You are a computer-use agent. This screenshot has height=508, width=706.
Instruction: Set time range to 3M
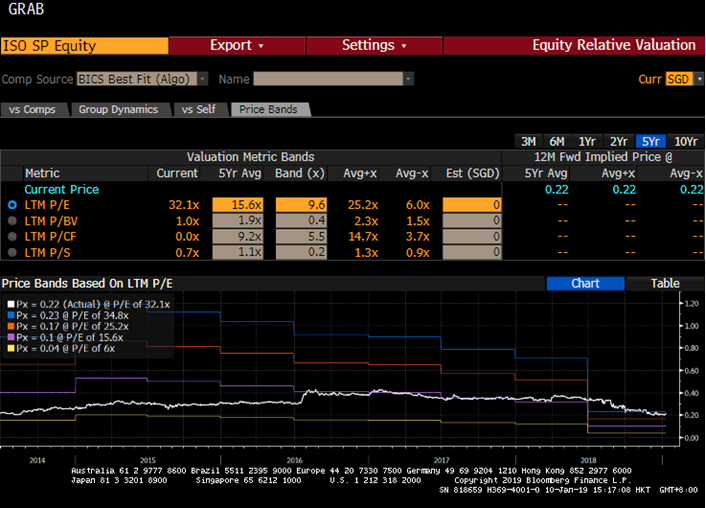point(528,141)
